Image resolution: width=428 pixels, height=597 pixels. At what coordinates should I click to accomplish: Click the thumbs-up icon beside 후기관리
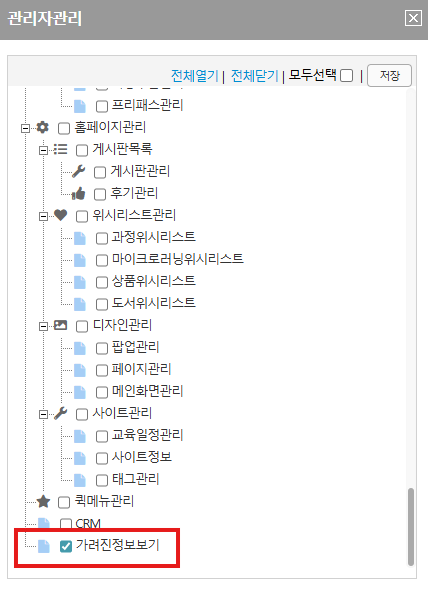(x=79, y=193)
